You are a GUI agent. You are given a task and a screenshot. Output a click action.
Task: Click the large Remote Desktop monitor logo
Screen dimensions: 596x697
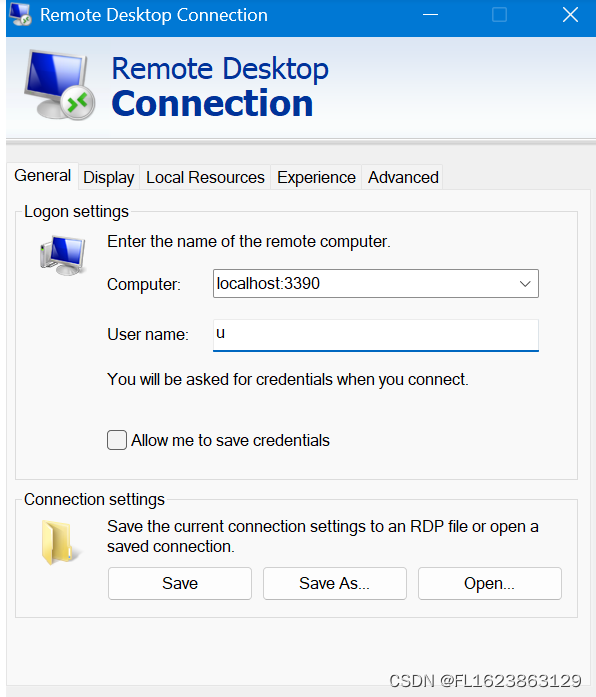point(60,85)
